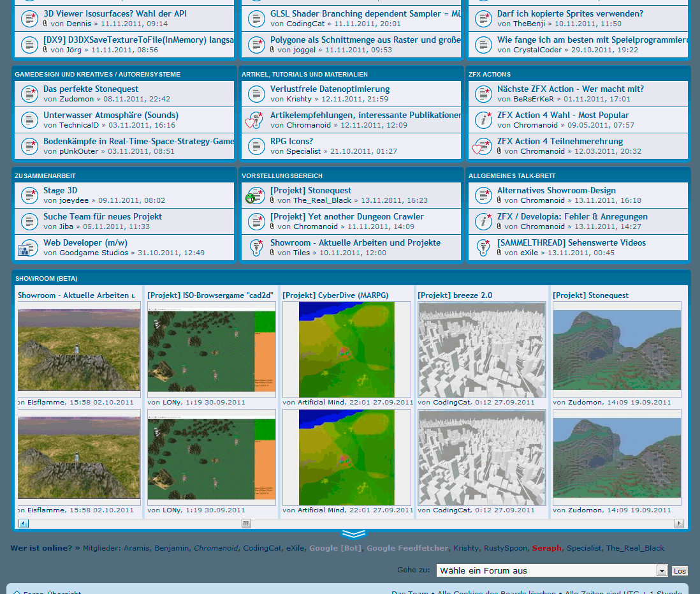Open user Seraph's profile in online list
700x594 pixels.
click(x=546, y=548)
